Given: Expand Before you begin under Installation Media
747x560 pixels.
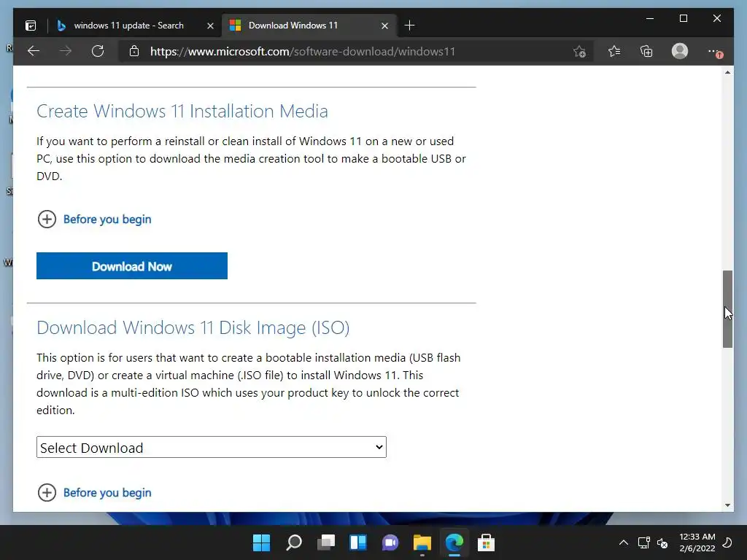Looking at the screenshot, I should [x=94, y=219].
